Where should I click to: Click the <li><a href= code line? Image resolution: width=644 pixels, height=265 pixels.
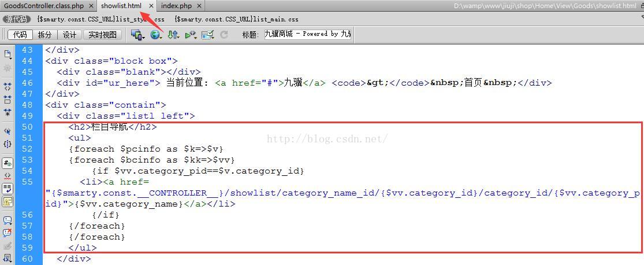tap(114, 182)
